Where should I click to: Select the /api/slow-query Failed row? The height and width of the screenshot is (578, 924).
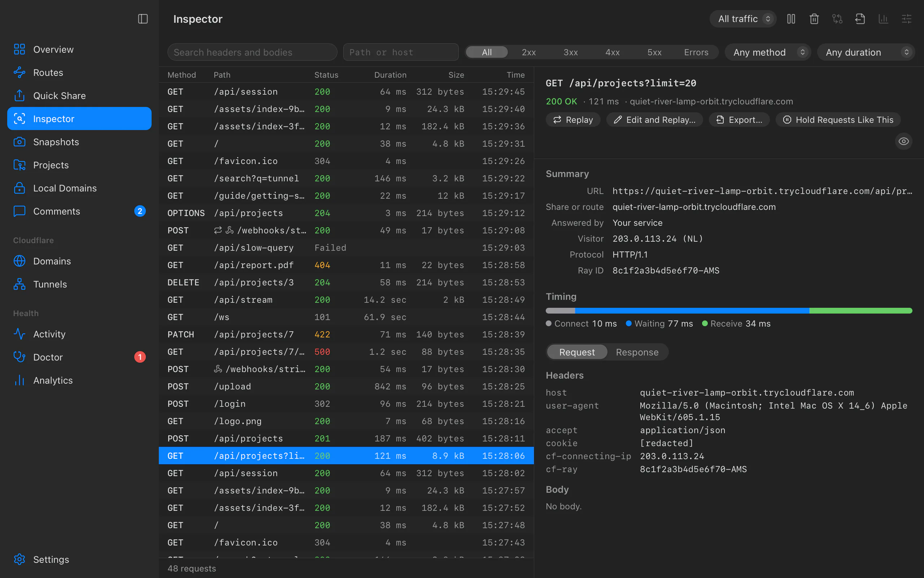(346, 248)
